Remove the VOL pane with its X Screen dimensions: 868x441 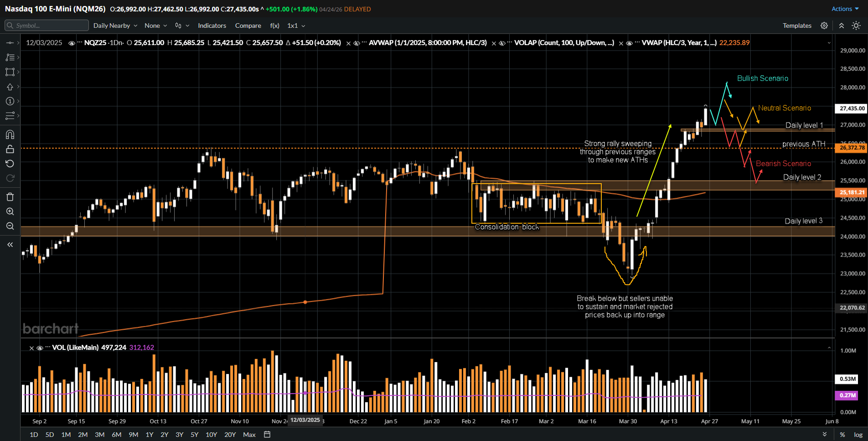31,348
